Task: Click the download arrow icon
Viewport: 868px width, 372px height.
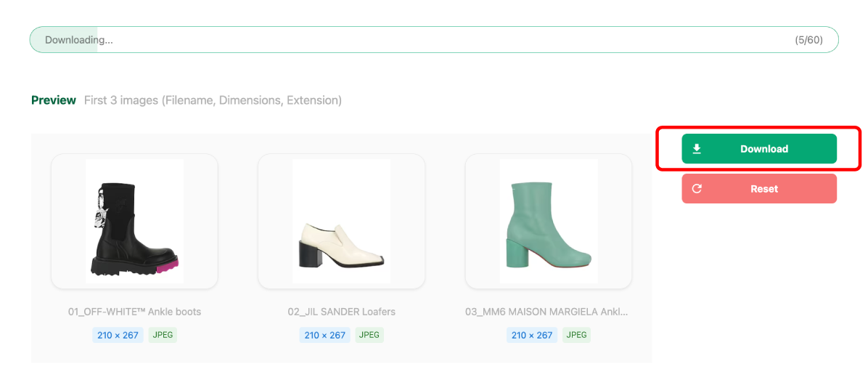Action: [x=697, y=149]
